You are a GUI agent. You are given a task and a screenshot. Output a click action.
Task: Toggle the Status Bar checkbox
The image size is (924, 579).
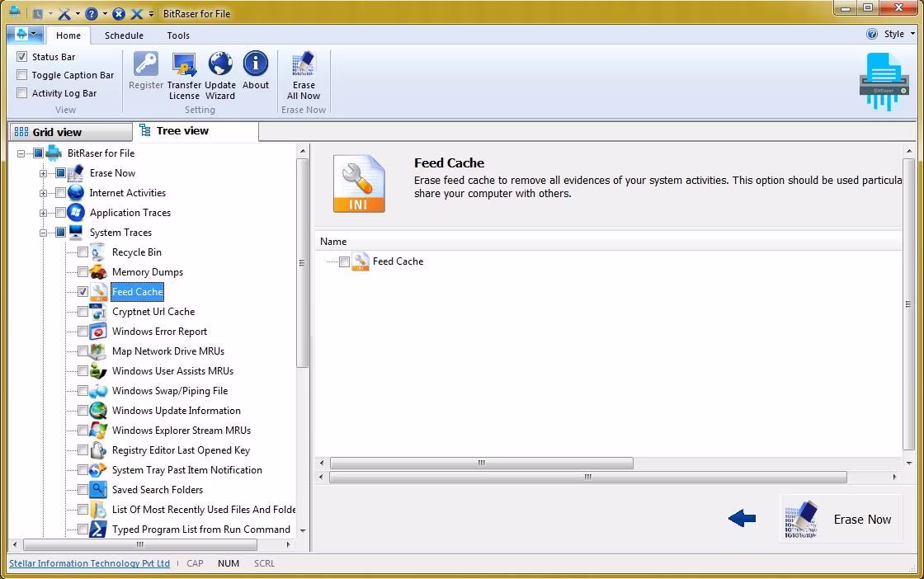(x=21, y=57)
